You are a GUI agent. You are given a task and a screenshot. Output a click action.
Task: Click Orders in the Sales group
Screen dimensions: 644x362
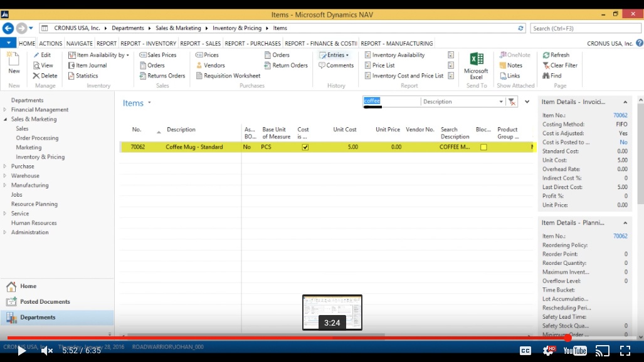152,65
